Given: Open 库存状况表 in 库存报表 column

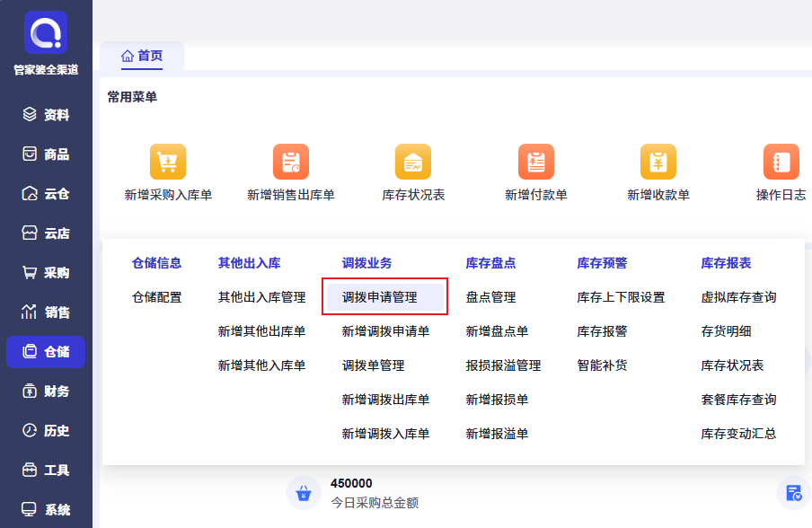Looking at the screenshot, I should point(732,365).
